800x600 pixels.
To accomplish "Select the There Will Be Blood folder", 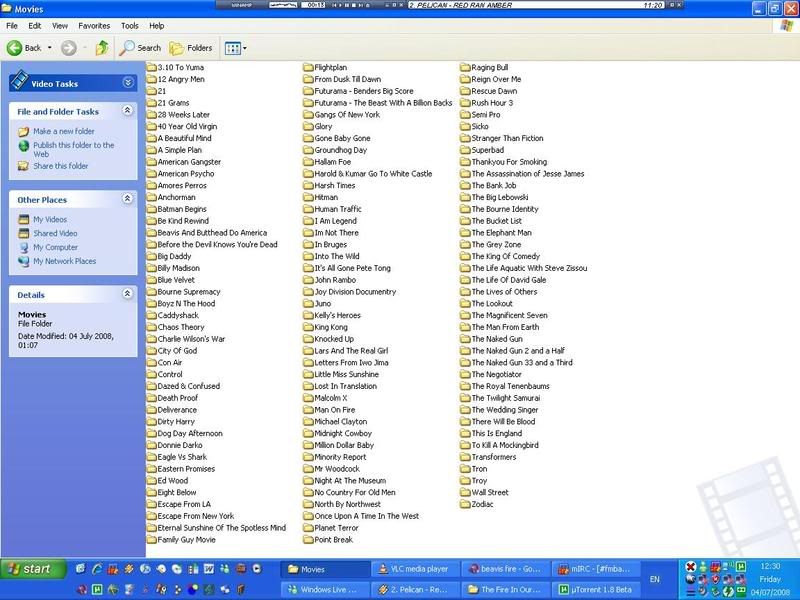I will point(503,421).
